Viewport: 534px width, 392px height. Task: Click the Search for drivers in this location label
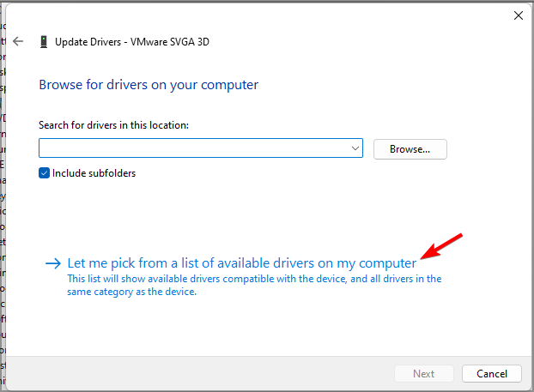point(113,125)
